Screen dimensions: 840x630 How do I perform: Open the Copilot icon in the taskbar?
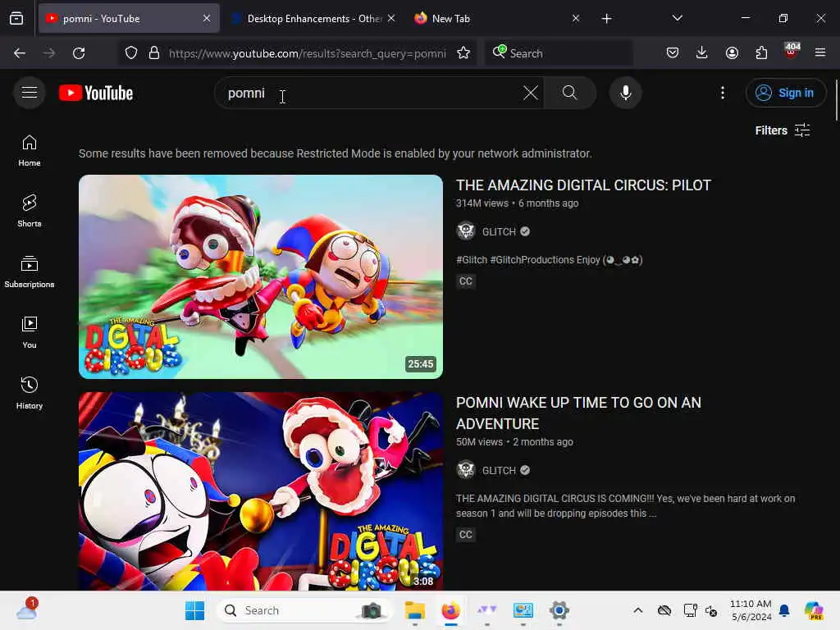point(814,610)
